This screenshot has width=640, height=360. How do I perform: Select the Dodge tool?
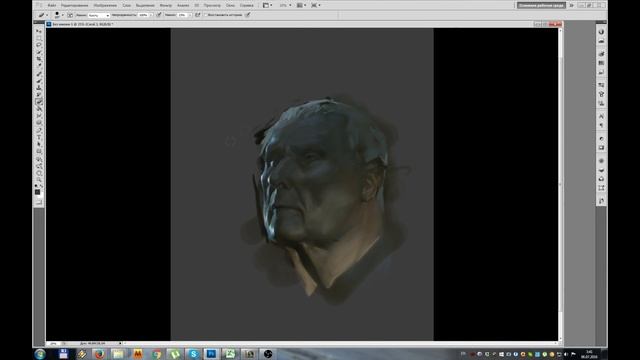(x=39, y=122)
